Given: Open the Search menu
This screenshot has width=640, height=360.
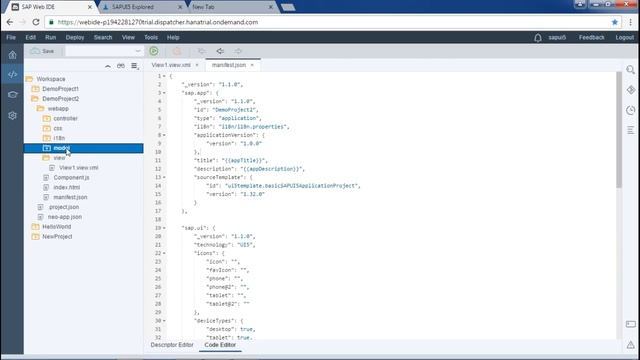Looking at the screenshot, I should (x=103, y=37).
